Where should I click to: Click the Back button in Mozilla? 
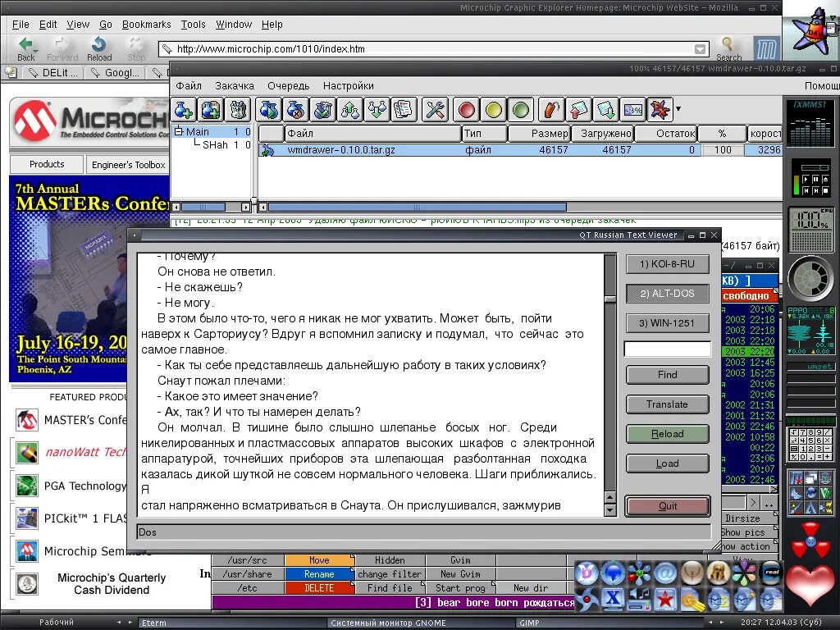(x=25, y=49)
